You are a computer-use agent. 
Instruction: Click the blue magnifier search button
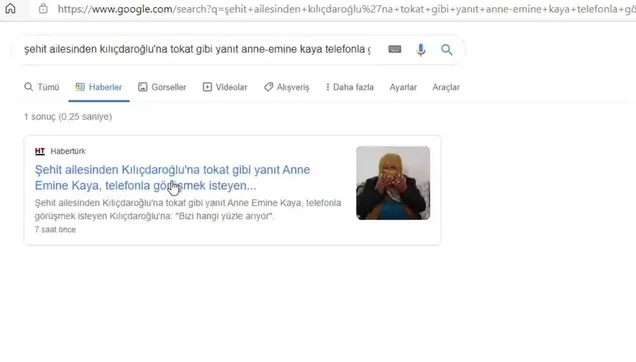447,50
